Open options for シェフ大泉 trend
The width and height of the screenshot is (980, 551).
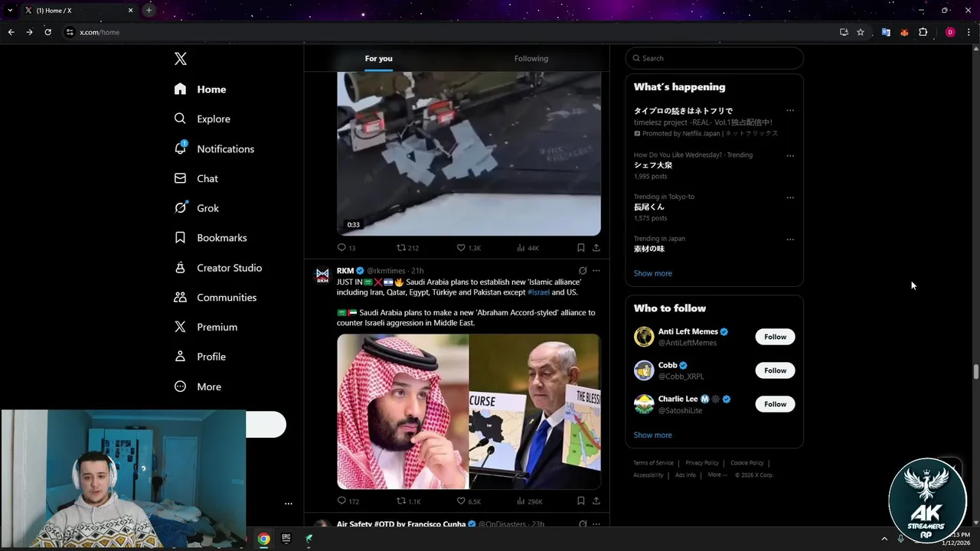[x=790, y=156]
